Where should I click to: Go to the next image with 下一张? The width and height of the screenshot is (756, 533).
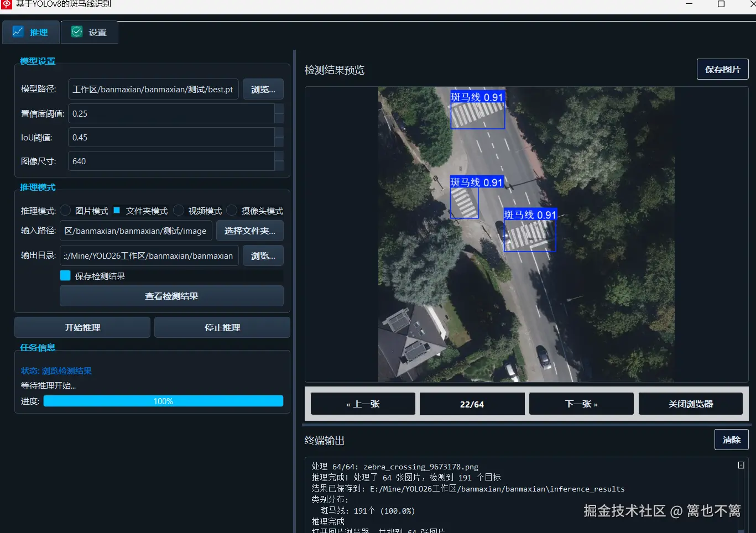coord(581,404)
